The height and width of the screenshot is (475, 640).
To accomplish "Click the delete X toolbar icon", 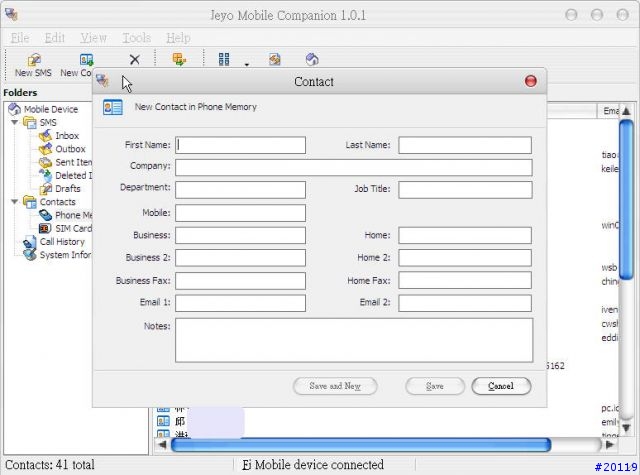I will coord(134,60).
